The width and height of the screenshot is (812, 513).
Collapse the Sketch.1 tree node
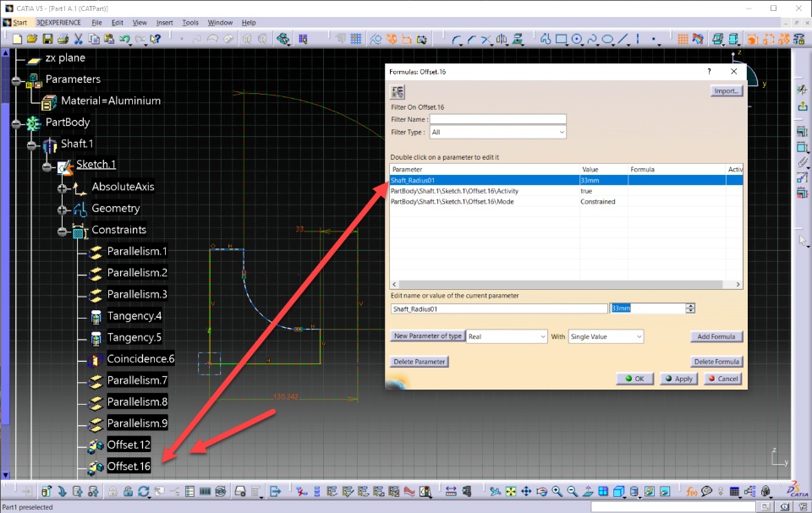coord(47,166)
